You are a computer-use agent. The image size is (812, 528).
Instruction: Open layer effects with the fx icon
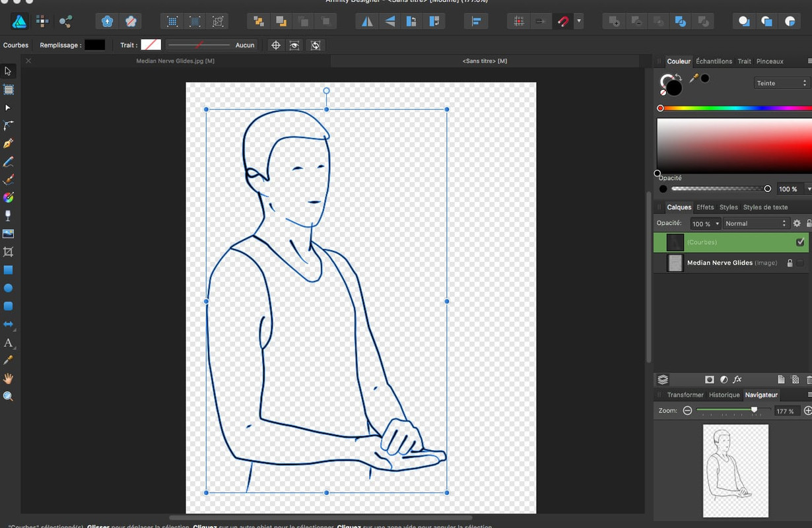pos(737,379)
